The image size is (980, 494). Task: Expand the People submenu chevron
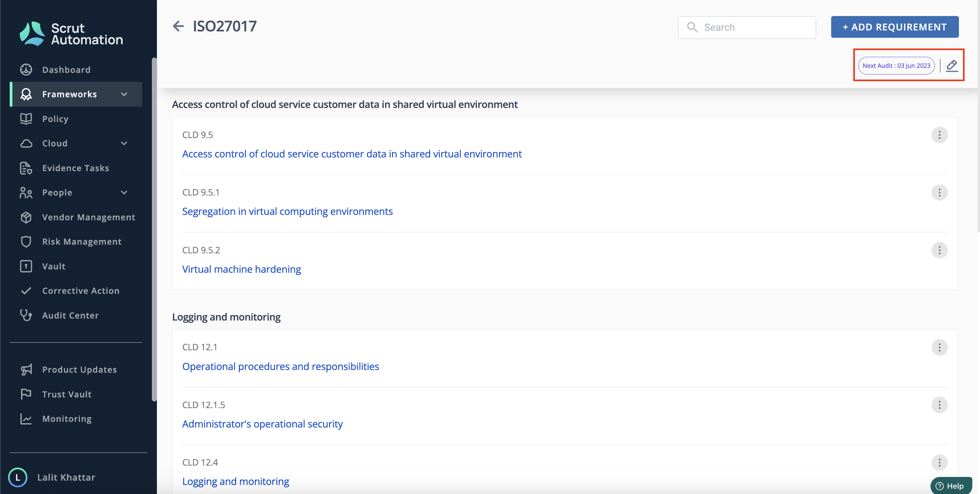124,193
